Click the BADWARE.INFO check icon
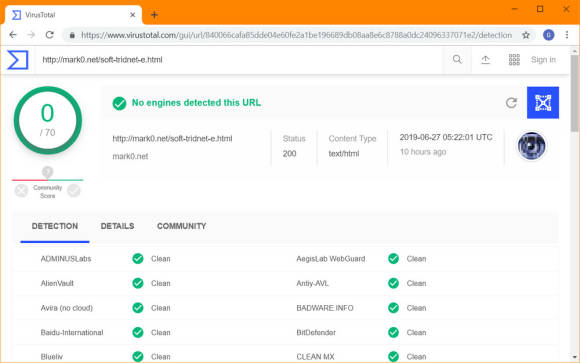This screenshot has width=580, height=363. point(393,308)
